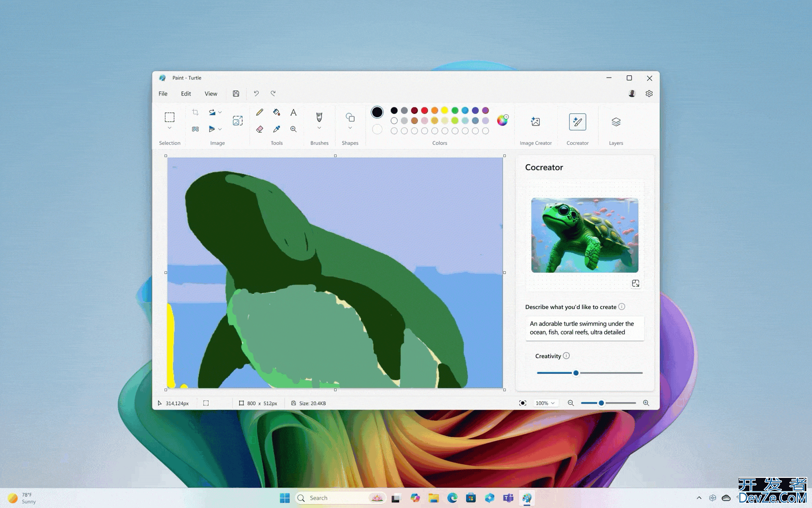
Task: Click the Redo arrow
Action: 273,94
